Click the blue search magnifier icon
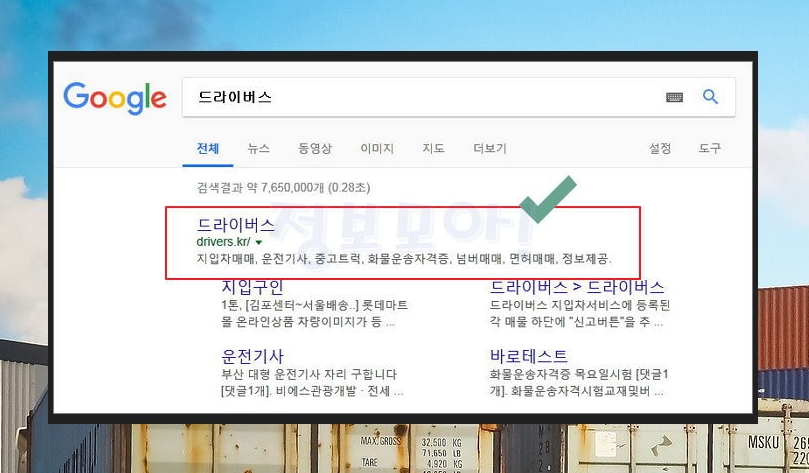This screenshot has width=809, height=473. pyautogui.click(x=710, y=96)
